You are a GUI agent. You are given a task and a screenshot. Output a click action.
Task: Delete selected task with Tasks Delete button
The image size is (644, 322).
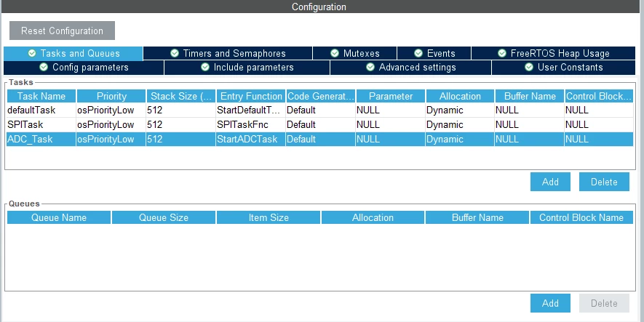click(604, 182)
